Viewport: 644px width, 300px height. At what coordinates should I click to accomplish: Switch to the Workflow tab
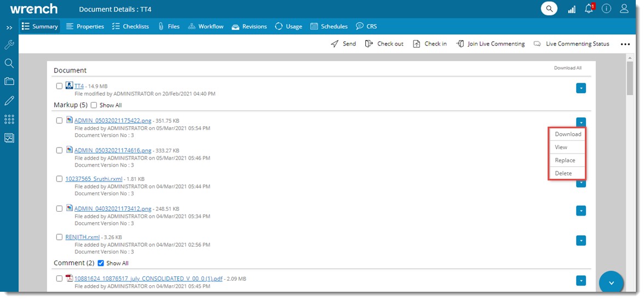click(x=206, y=26)
